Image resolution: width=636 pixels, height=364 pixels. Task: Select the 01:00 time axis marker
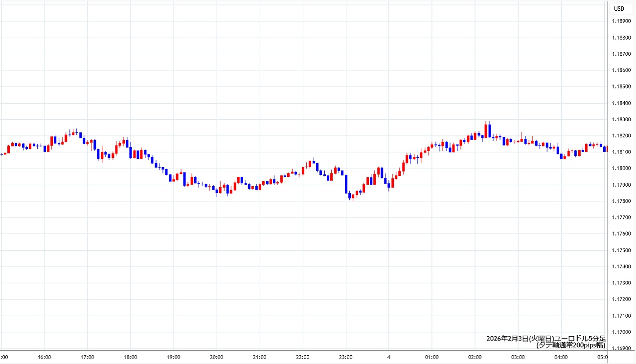pos(432,357)
